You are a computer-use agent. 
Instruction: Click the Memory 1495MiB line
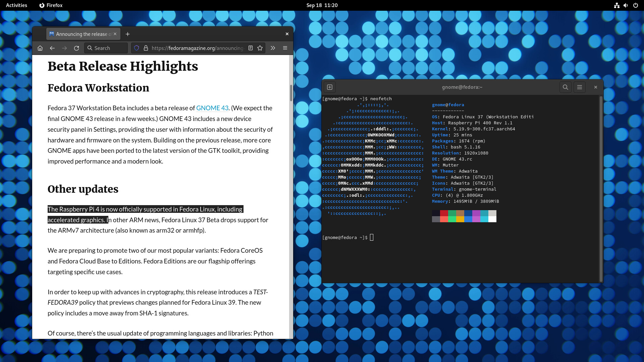tap(465, 201)
